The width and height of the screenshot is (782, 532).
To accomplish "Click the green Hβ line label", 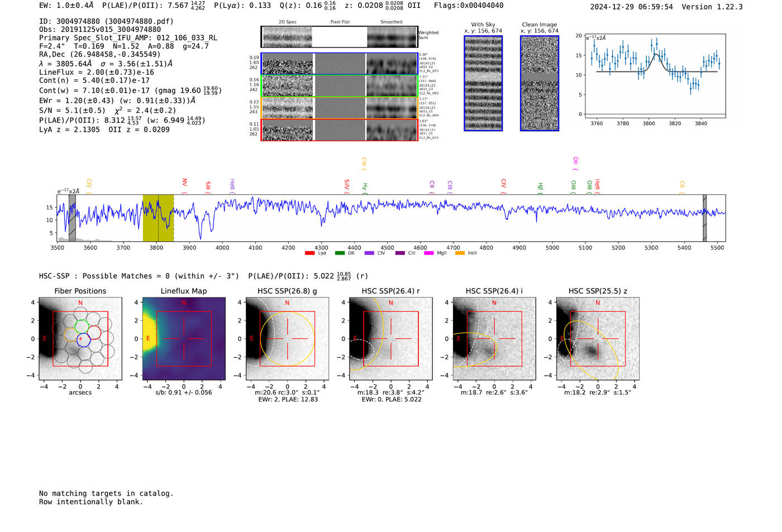I will (540, 188).
